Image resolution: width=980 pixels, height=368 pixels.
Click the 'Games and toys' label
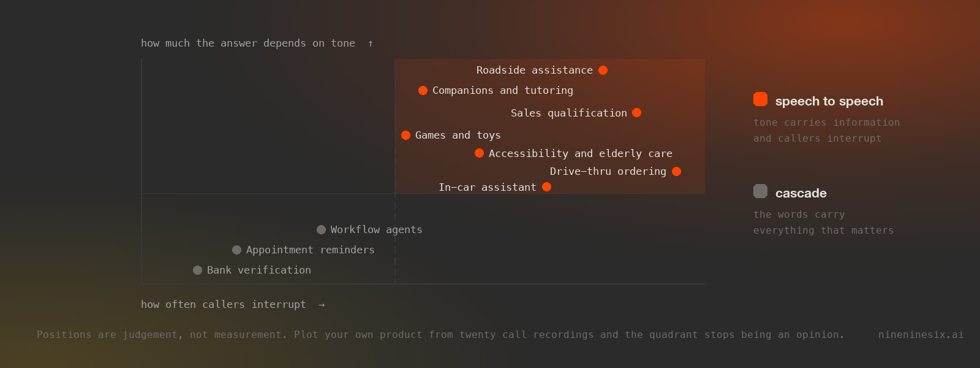(x=458, y=135)
